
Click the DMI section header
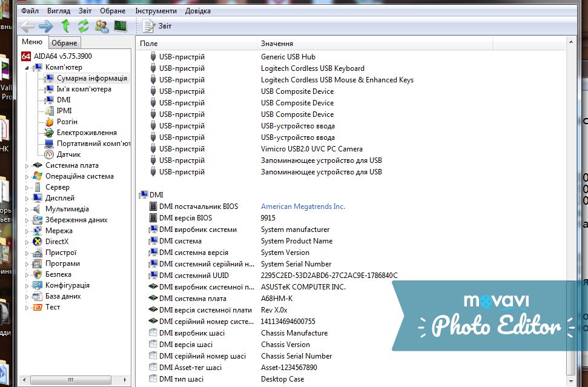(151, 194)
